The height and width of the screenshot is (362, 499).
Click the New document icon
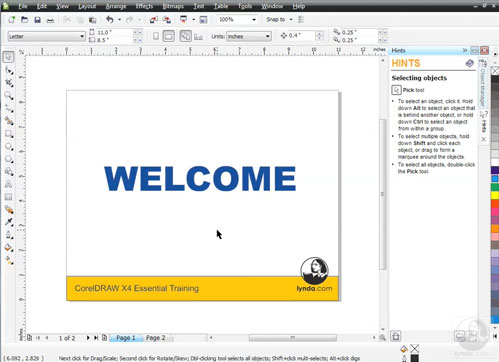(12, 20)
